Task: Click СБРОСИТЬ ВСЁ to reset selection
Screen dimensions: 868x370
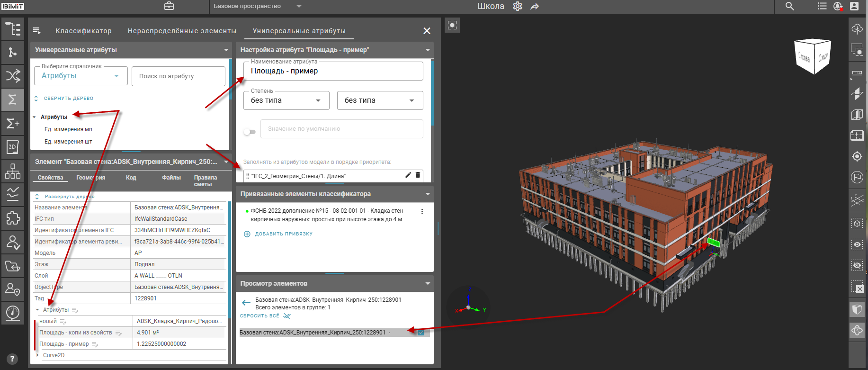Action: coord(260,316)
